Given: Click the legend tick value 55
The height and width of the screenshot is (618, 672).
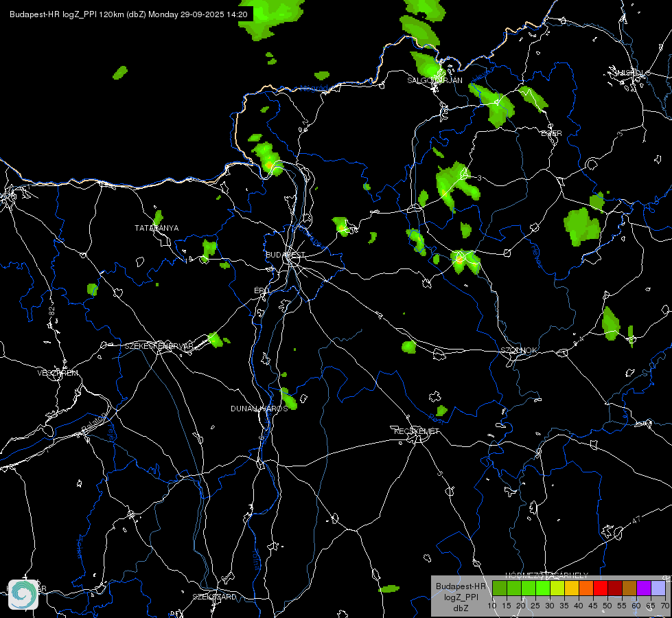Looking at the screenshot, I should coord(621,606).
